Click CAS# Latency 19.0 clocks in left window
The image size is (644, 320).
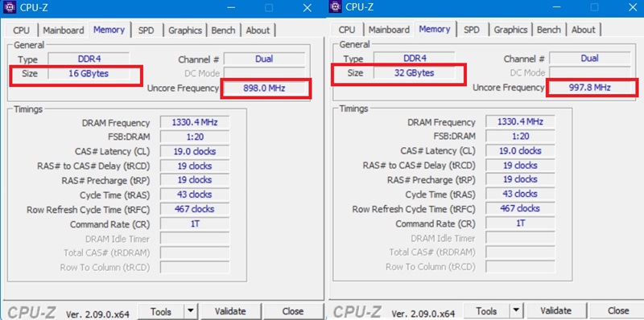195,151
